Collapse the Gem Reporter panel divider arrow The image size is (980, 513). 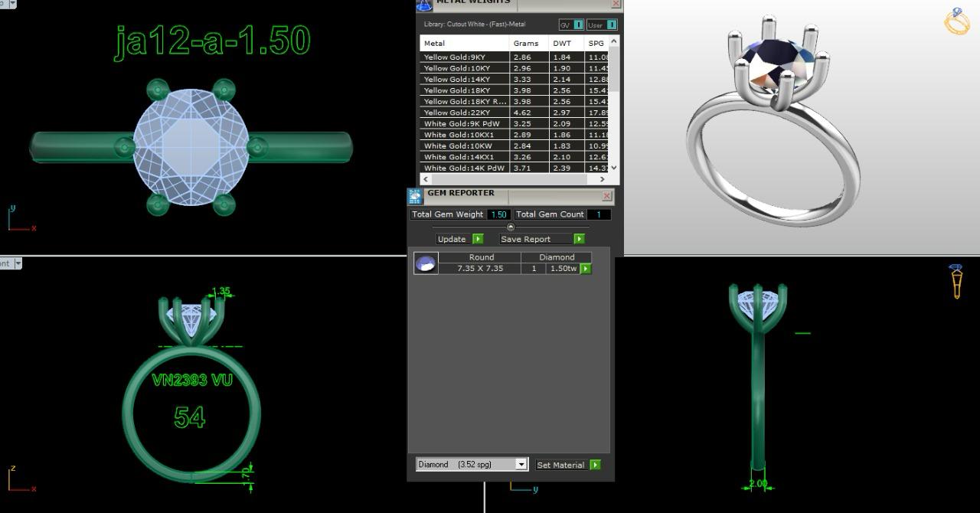(511, 227)
